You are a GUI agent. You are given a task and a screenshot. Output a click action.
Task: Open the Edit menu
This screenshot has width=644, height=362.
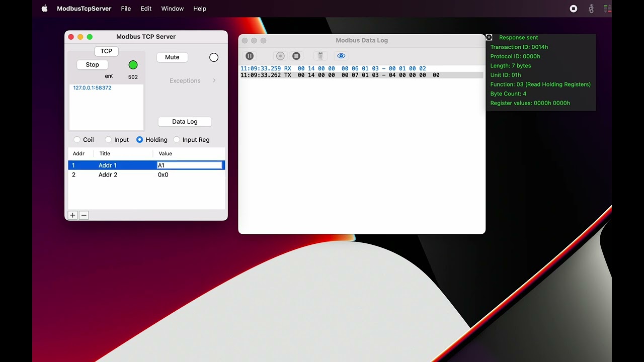pos(146,9)
